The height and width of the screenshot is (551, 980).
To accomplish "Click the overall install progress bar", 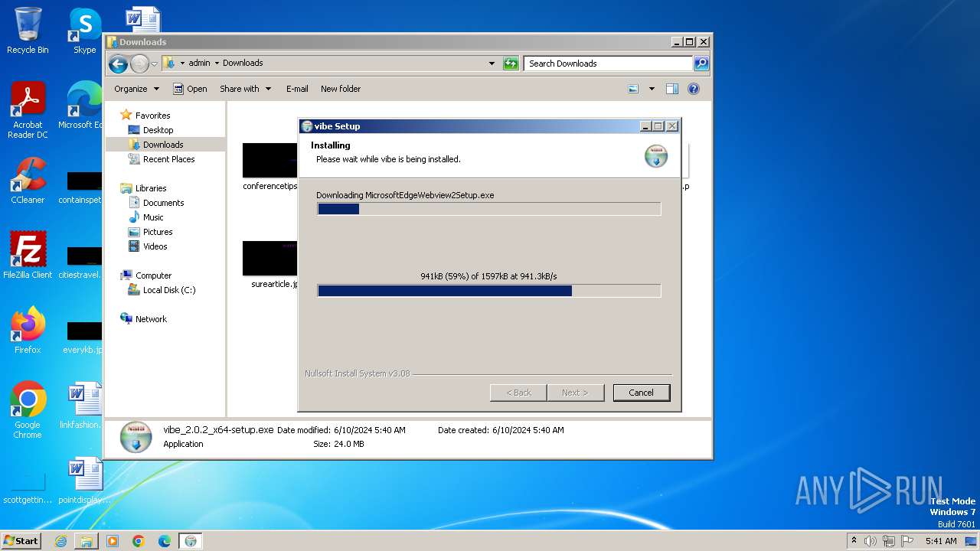I will click(488, 209).
